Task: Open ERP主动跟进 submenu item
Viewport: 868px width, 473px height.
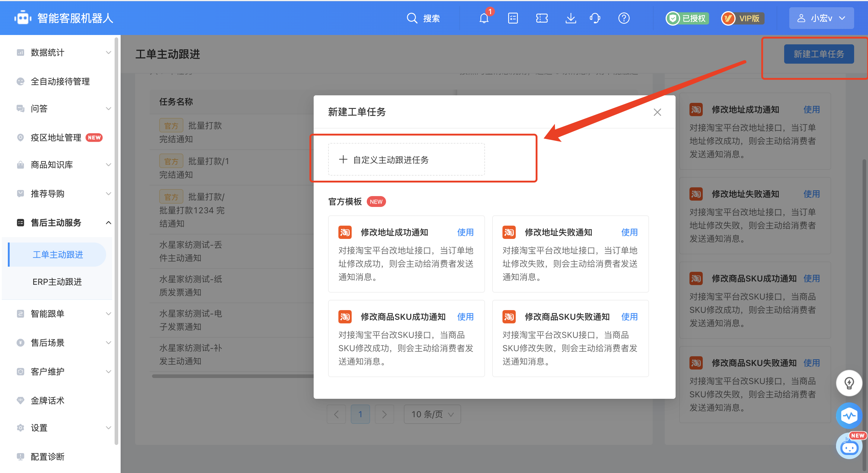Action: point(57,282)
